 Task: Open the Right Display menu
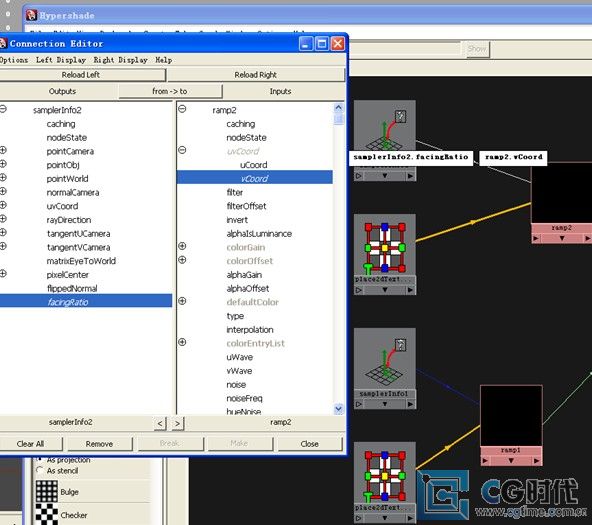[120, 60]
